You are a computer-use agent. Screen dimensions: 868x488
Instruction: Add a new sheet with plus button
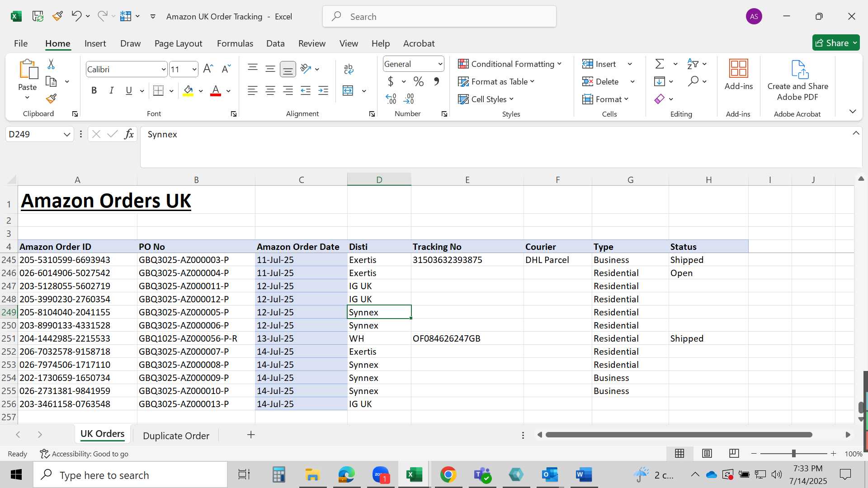[251, 435]
